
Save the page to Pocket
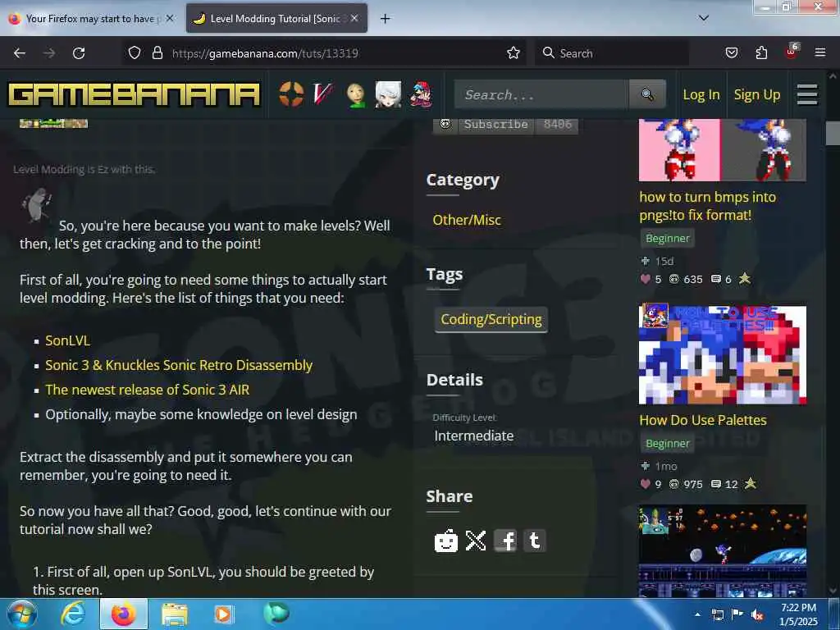732,53
